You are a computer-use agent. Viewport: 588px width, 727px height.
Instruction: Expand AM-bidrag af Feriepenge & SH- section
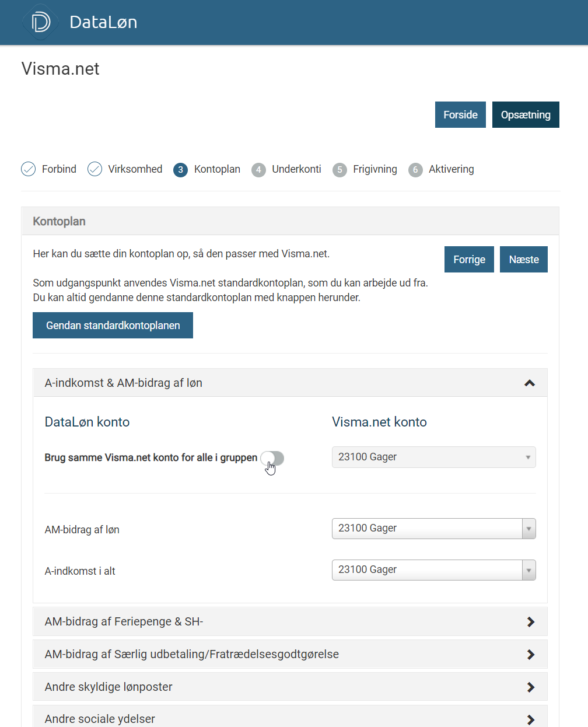[x=530, y=622]
